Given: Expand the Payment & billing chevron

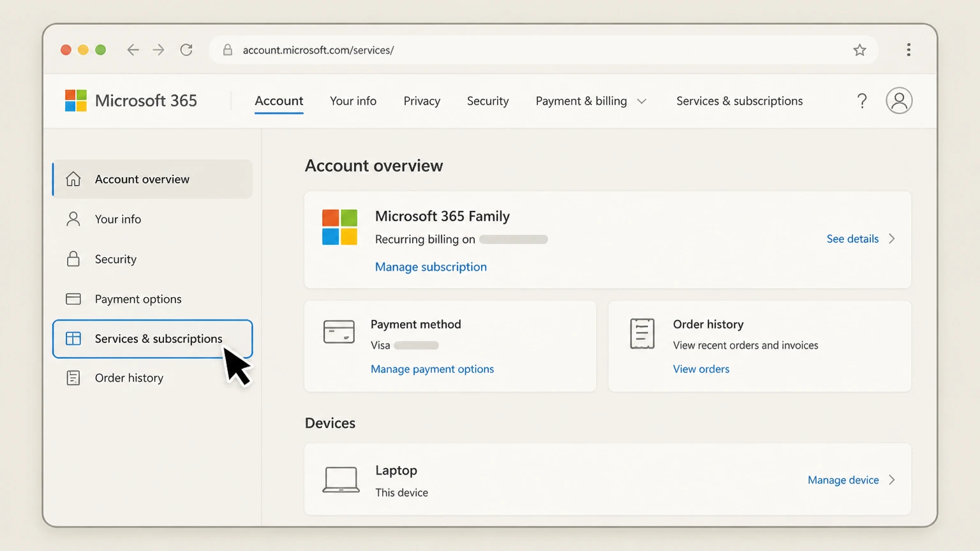Looking at the screenshot, I should (642, 101).
